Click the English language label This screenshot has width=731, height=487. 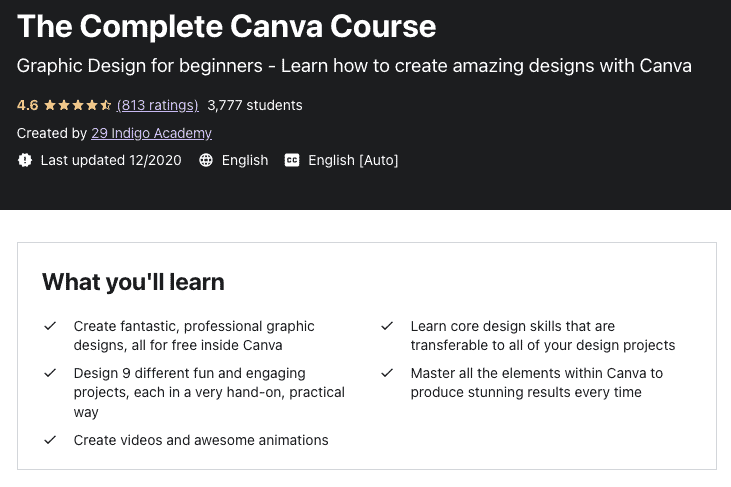click(x=245, y=160)
